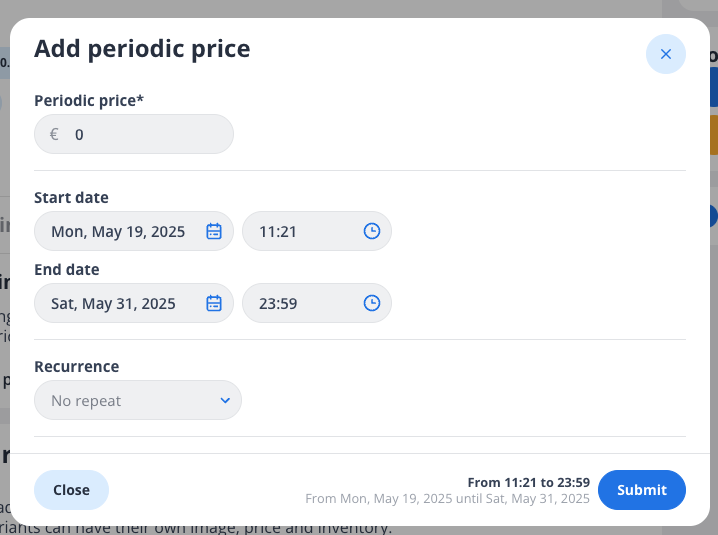Image resolution: width=718 pixels, height=535 pixels.
Task: Click the 'From 11:21 to 23:59' summary text
Action: 528,482
